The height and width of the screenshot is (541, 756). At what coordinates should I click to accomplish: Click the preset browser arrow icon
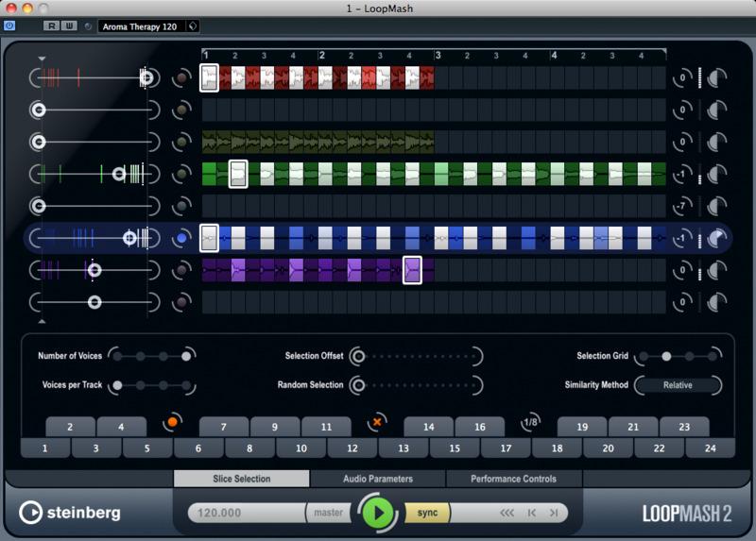tap(193, 26)
